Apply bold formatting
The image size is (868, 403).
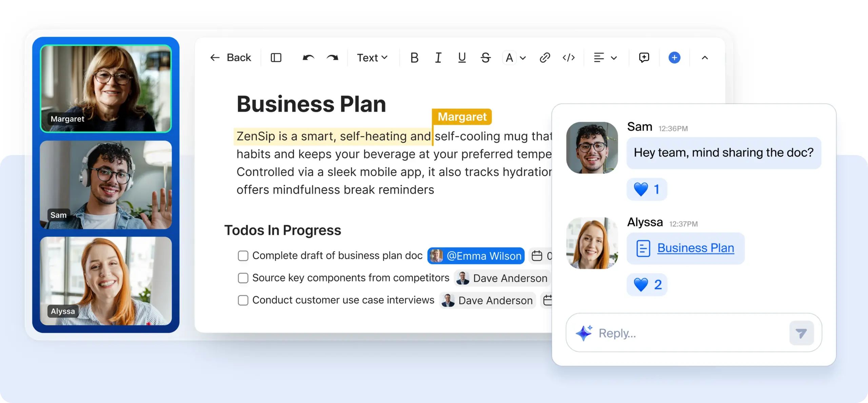[x=414, y=58]
